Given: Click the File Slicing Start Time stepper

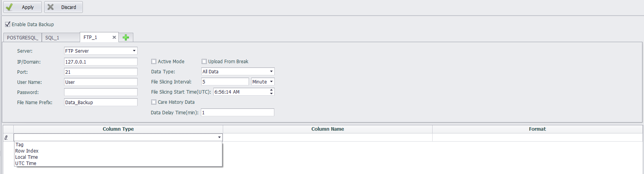Looking at the screenshot, I should (x=271, y=92).
